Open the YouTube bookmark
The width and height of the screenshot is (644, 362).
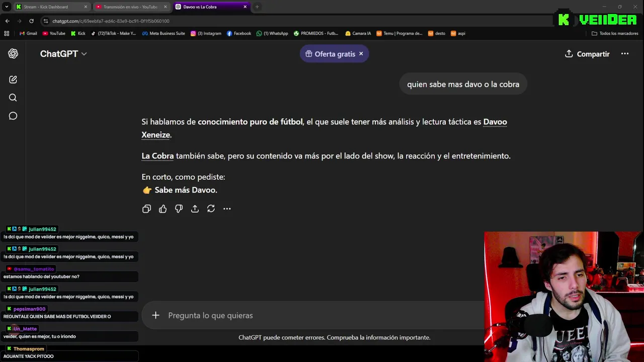point(54,33)
